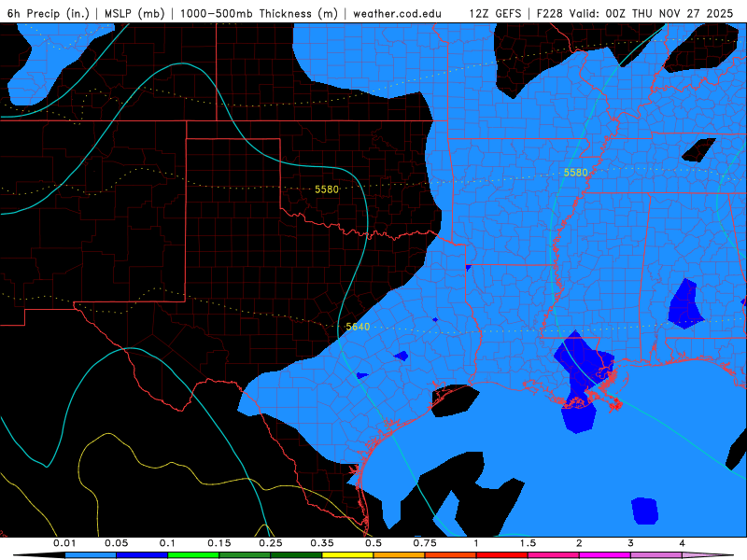The width and height of the screenshot is (747, 560).
Task: Click the light blue 0.01–0.05 legend swatch
Action: (91, 555)
